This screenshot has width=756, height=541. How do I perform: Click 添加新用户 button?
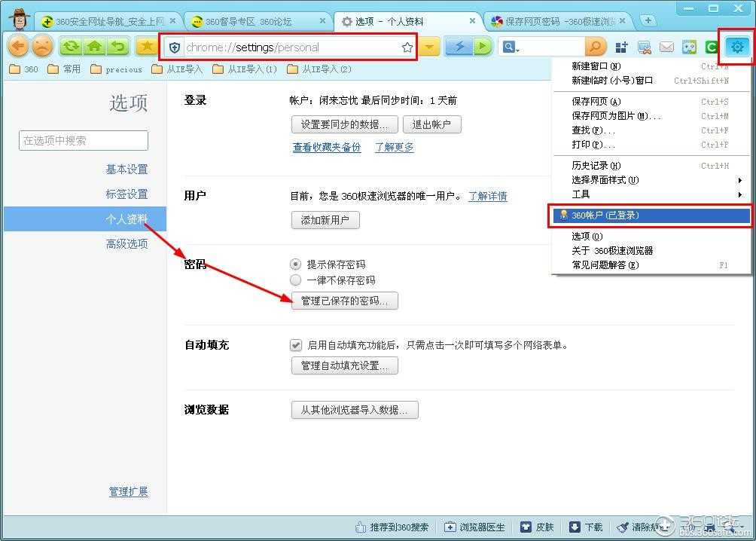click(325, 220)
